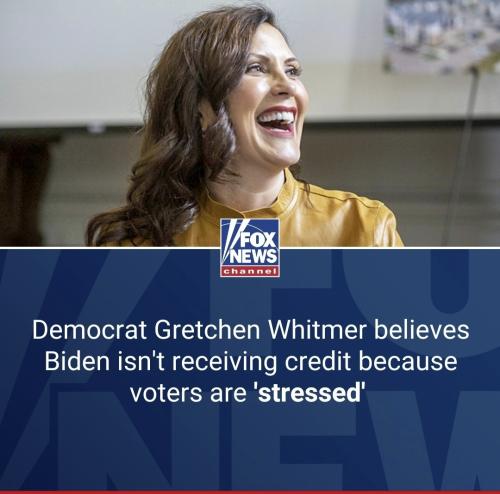Click the word "believes" in the headline

point(421,330)
